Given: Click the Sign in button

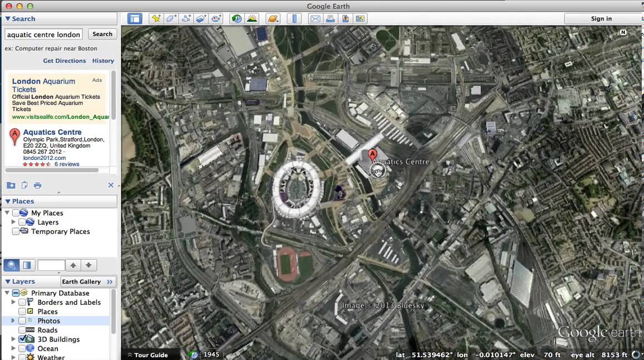Looking at the screenshot, I should [601, 18].
